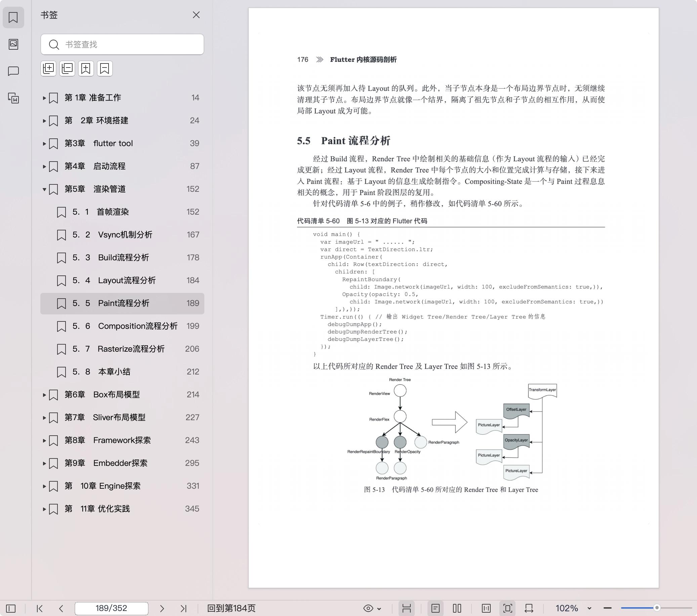Toggle fit page to window
The image size is (697, 616).
[507, 608]
